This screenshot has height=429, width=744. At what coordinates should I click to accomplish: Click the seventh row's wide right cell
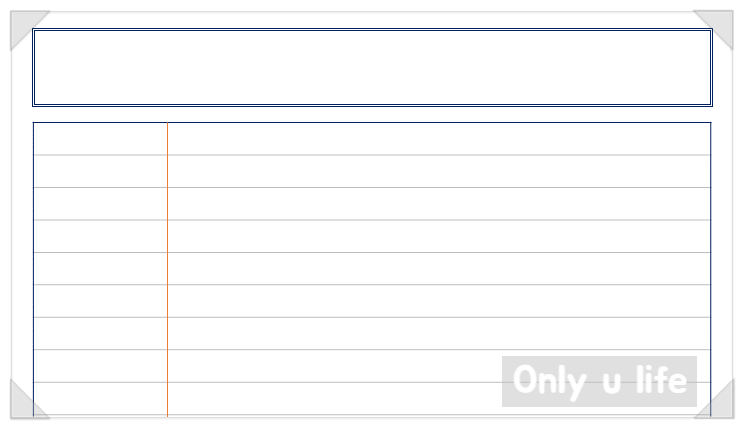(439, 333)
